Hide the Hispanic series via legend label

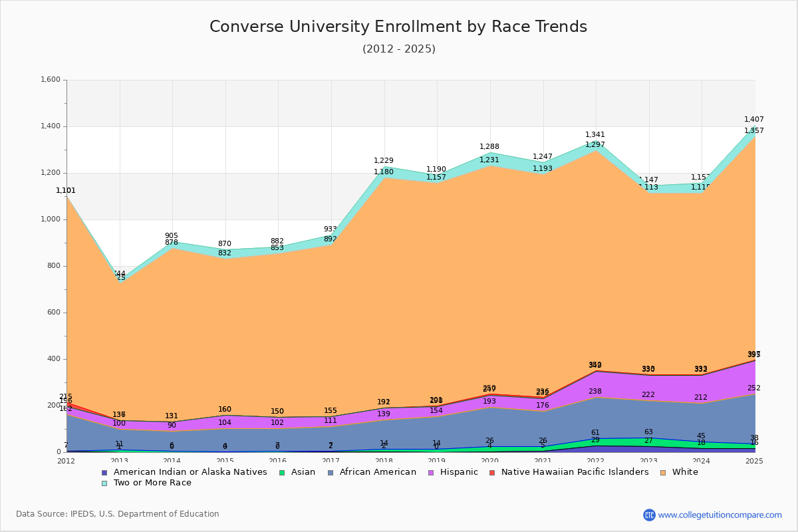[459, 472]
